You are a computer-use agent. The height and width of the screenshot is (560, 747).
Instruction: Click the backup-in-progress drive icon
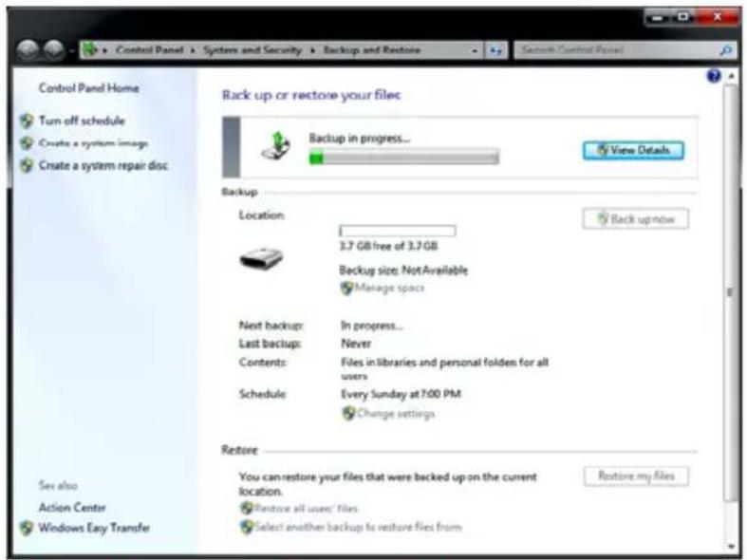[276, 147]
